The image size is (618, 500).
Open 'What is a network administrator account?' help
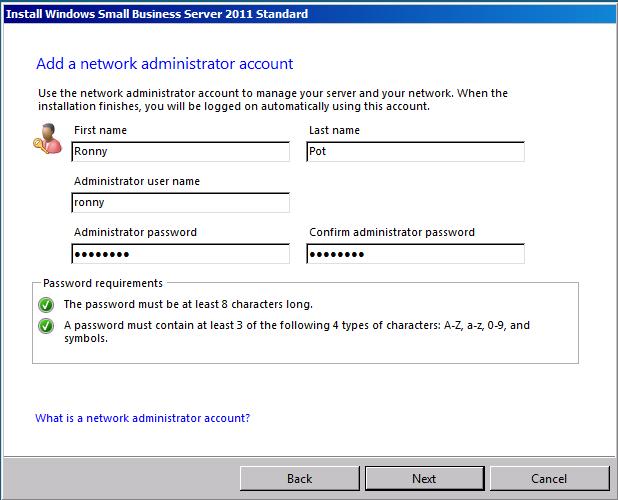143,418
